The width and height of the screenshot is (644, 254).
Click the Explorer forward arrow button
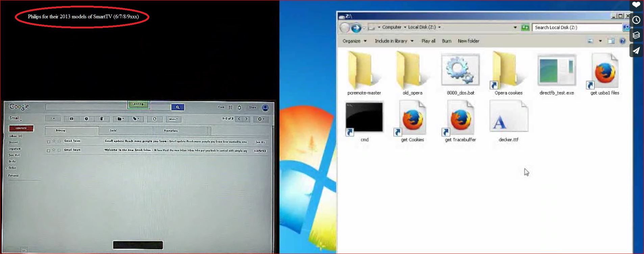tap(356, 28)
